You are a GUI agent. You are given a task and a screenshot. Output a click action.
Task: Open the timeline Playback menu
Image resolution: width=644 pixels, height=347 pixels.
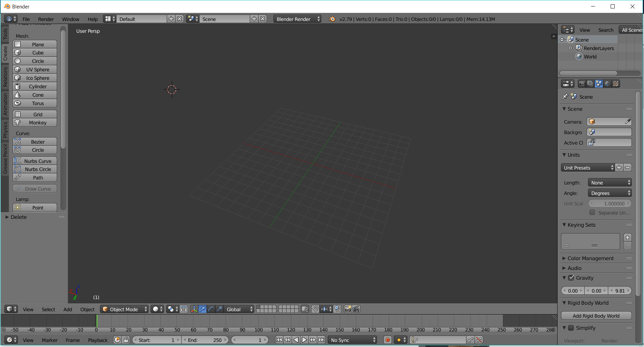coord(98,340)
